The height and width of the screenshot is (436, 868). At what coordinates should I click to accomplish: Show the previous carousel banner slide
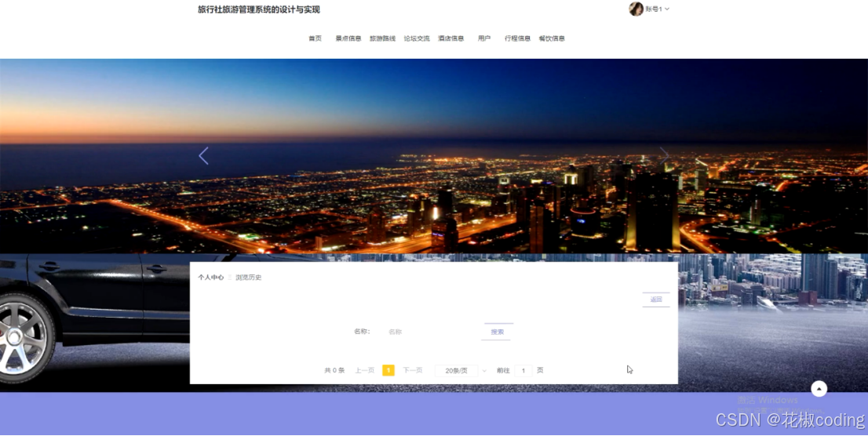[x=204, y=156]
